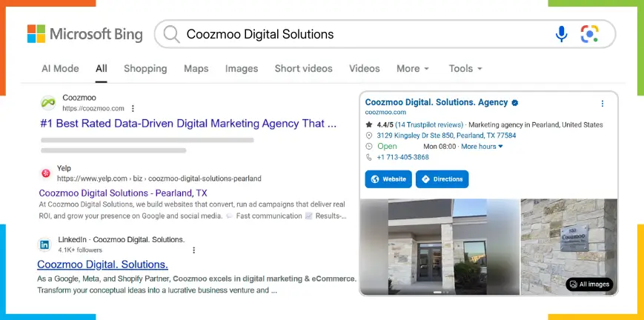Screen dimensions: 644x320
Task: Open All images overlay button
Action: click(x=589, y=284)
